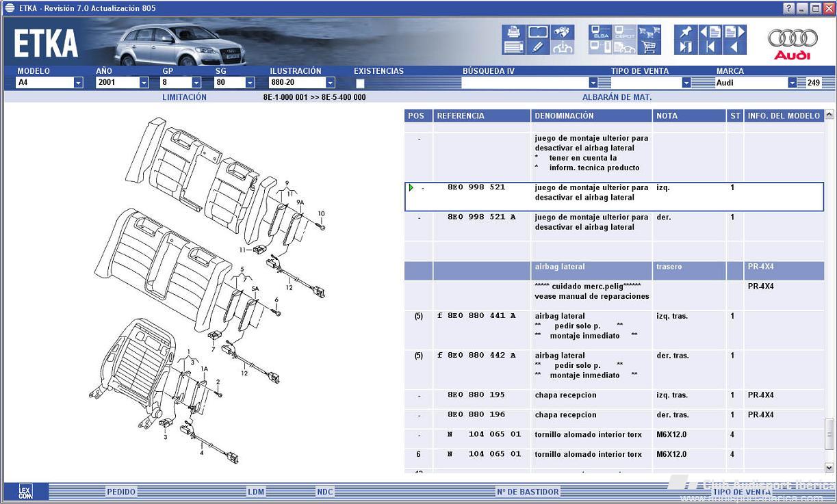
Task: Click the LexCom logo in status bar
Action: (x=25, y=492)
